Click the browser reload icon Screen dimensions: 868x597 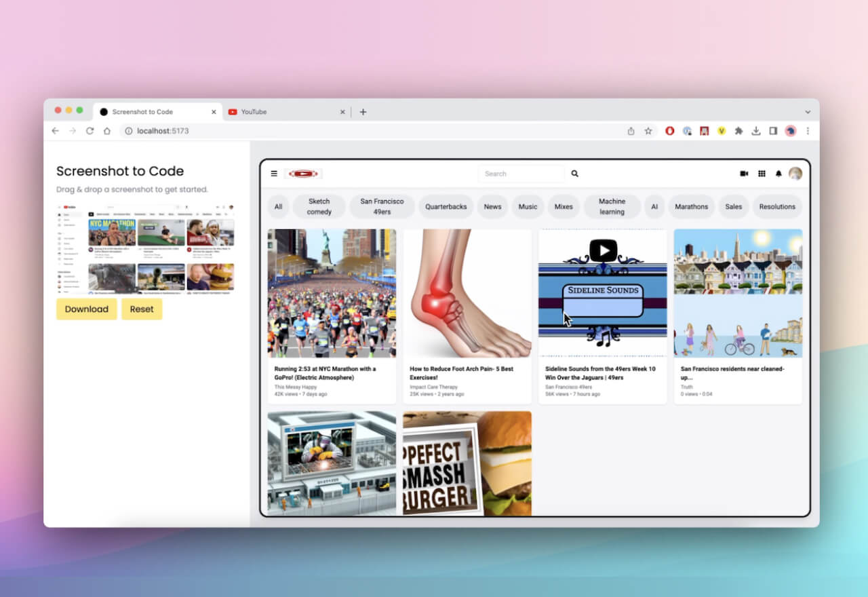tap(90, 131)
